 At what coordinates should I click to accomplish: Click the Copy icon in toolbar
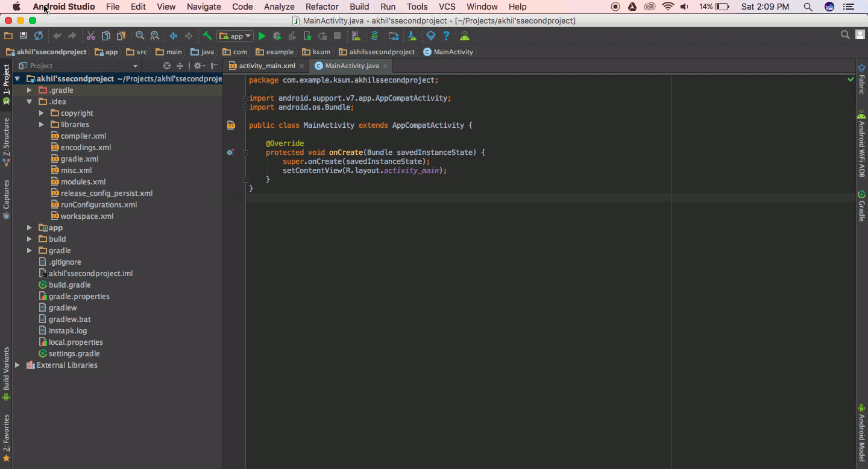coord(106,36)
